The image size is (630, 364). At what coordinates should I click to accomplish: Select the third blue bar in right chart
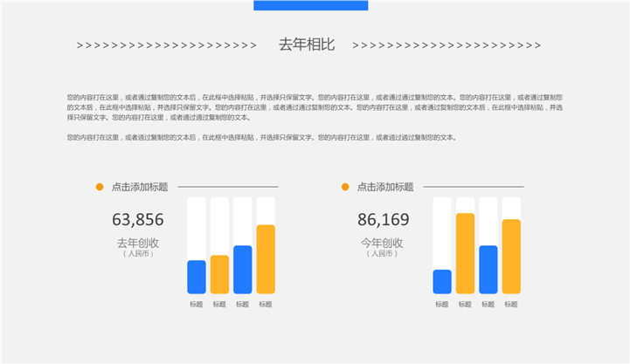pyautogui.click(x=488, y=270)
